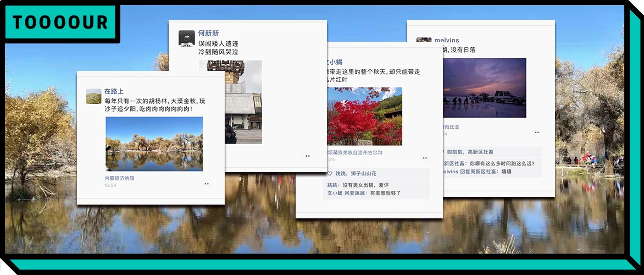View the poplar lake photo in 在路上 post
This screenshot has width=644, height=275.
pyautogui.click(x=154, y=144)
